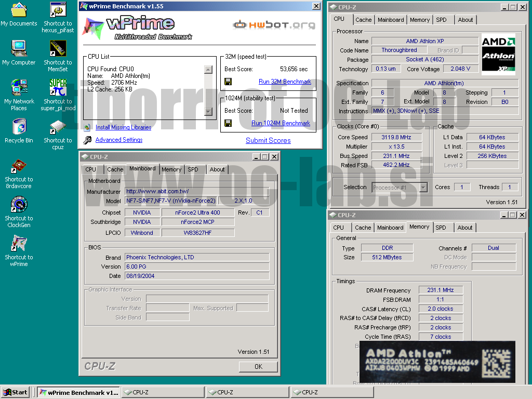
Task: Open About tab in bottom-right CPU-Z window
Action: pos(465,228)
